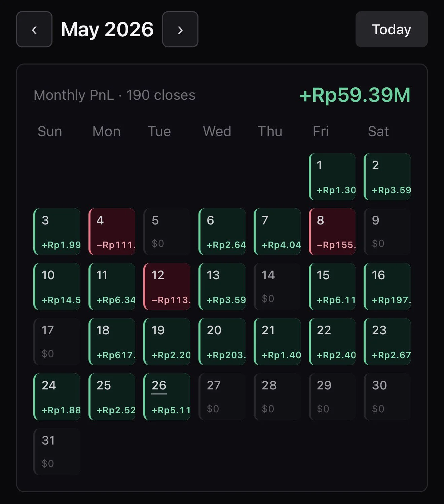Select May 23 day showing +Rp2.67
Screen dimensions: 444x504
[x=387, y=342]
